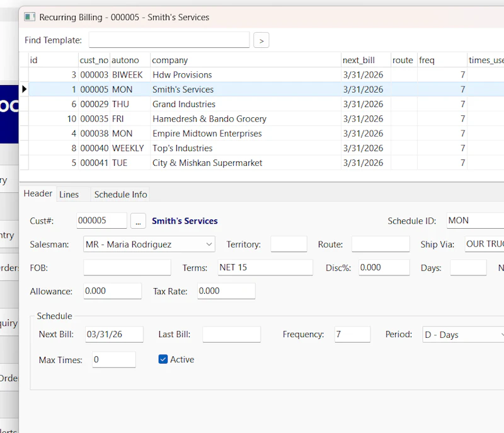Screen dimensions: 504x433
Task: Toggle the Active checkbox
Action: pyautogui.click(x=163, y=359)
